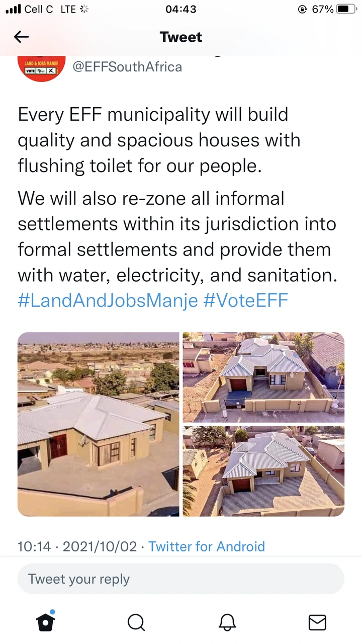Tap the Cell C signal strength bars

[13, 9]
